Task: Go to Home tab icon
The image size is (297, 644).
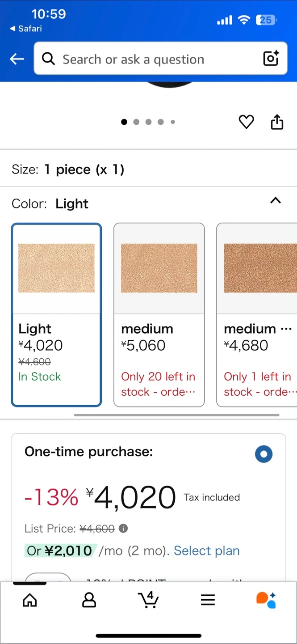Action: (x=30, y=600)
